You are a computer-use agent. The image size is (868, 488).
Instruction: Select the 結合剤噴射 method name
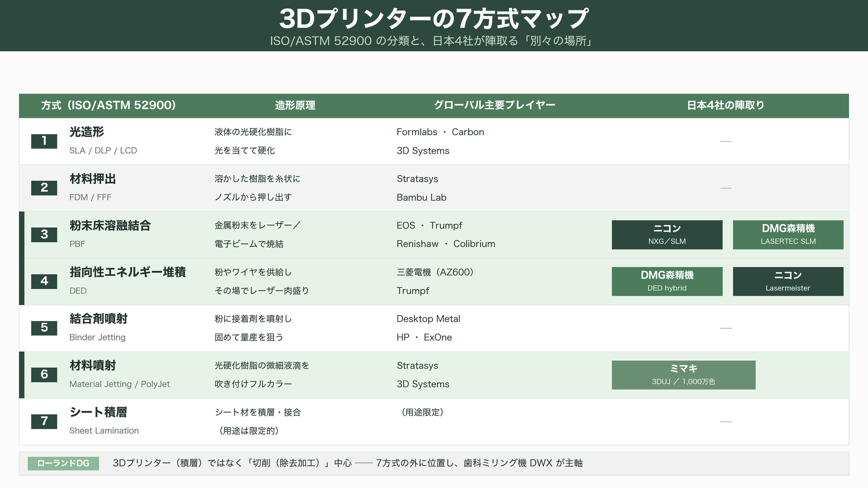[98, 319]
